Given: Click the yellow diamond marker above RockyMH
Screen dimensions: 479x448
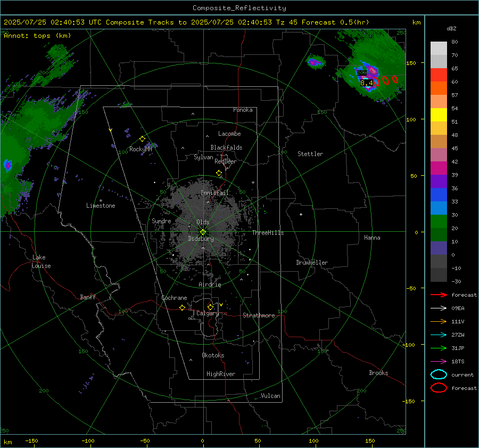Looking at the screenshot, I should [x=142, y=139].
